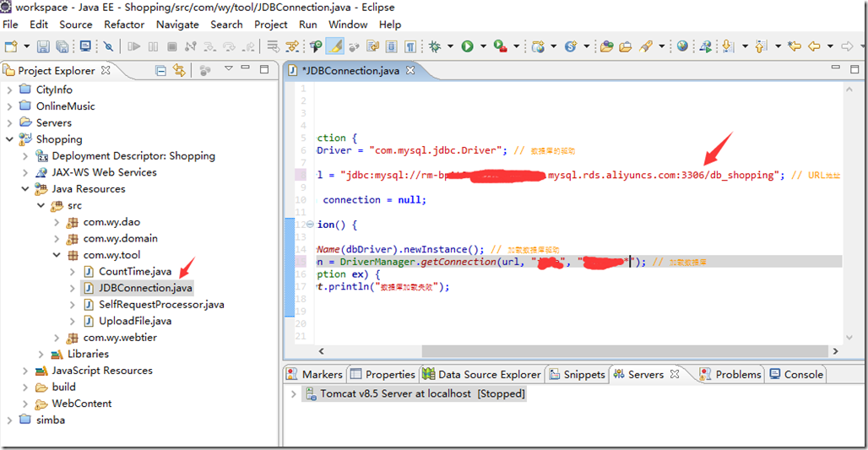Open the Debug dropdown arrow
Viewport: 868px width, 450px height.
point(450,46)
